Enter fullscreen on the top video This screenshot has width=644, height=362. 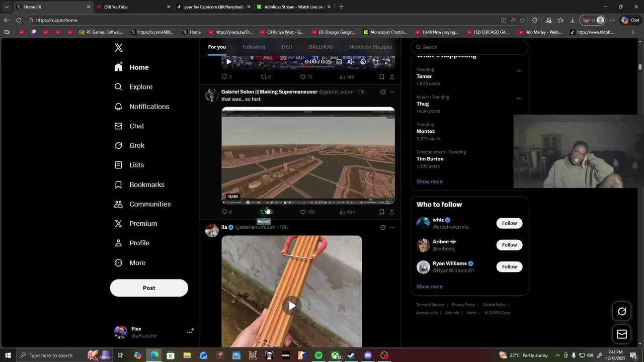(387, 62)
